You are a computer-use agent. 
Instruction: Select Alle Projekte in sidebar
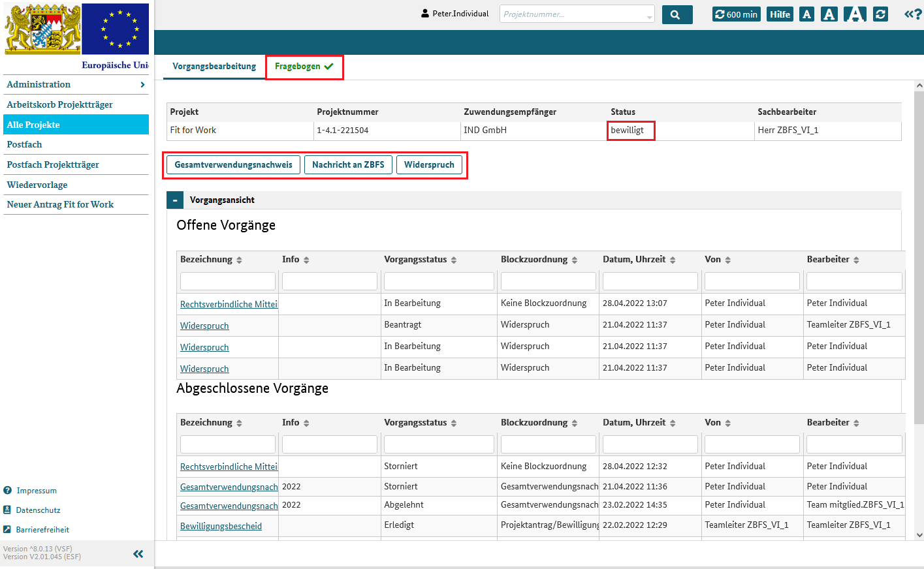pyautogui.click(x=76, y=125)
